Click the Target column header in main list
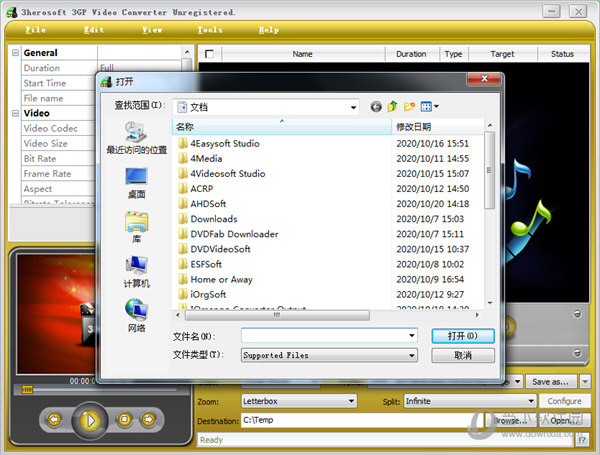 point(502,54)
